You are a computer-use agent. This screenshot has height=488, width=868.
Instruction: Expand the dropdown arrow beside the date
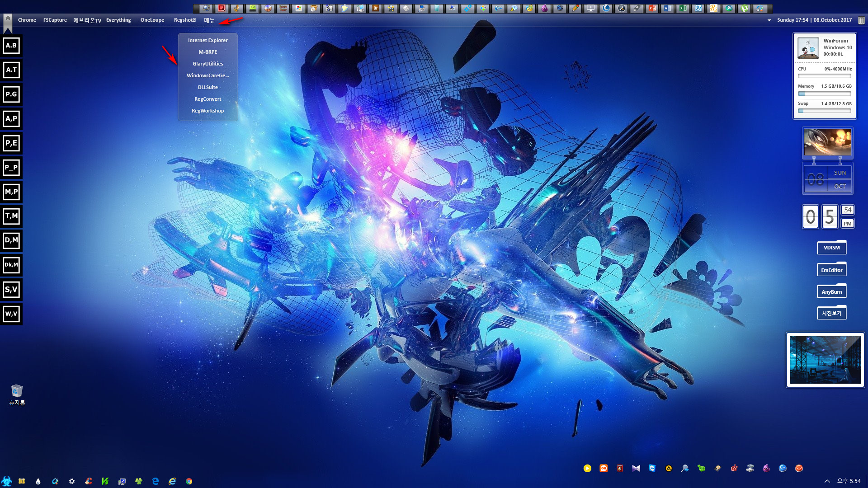(x=769, y=20)
